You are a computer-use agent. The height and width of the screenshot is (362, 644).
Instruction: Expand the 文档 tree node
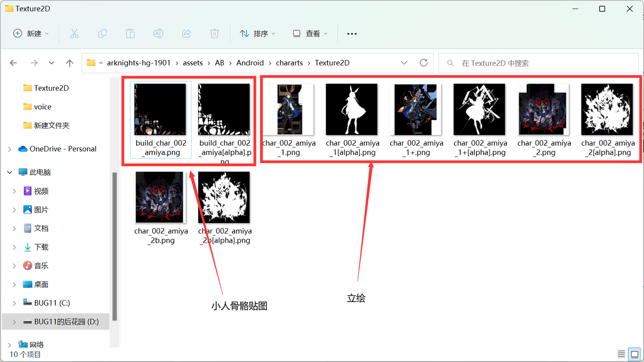pos(14,228)
